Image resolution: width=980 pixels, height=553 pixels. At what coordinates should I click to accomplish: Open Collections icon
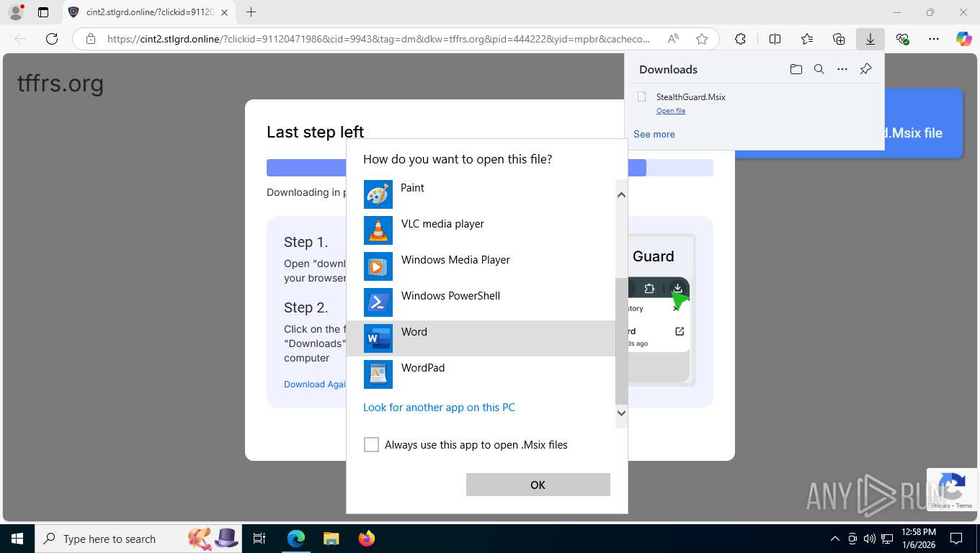click(839, 39)
